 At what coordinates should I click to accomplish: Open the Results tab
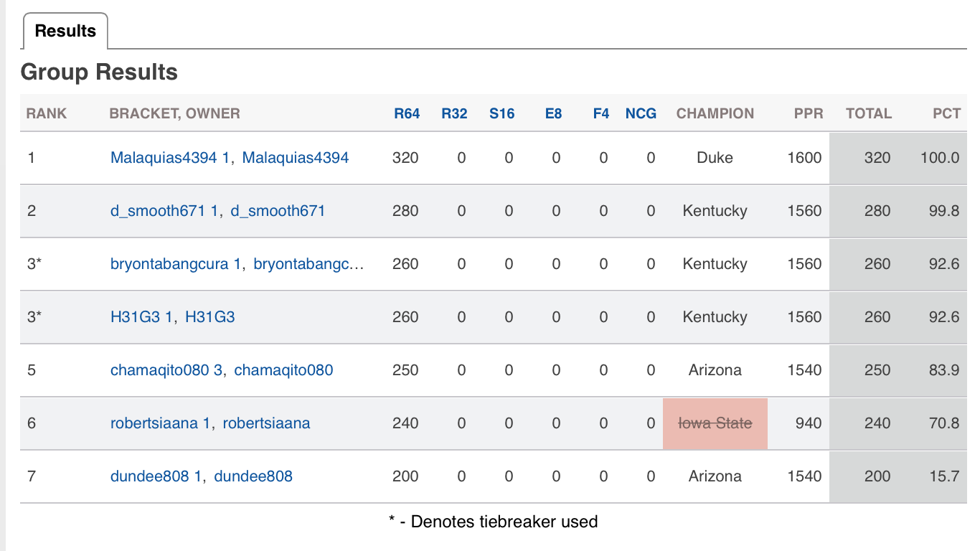(x=65, y=31)
